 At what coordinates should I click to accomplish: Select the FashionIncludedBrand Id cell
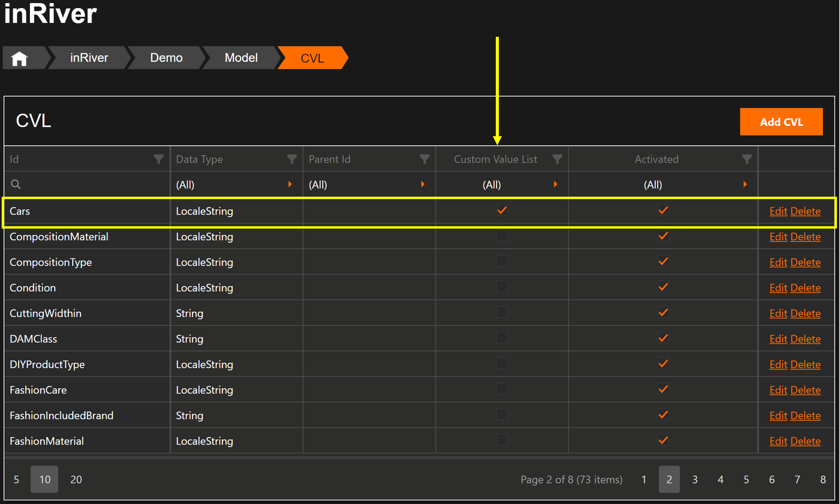87,415
